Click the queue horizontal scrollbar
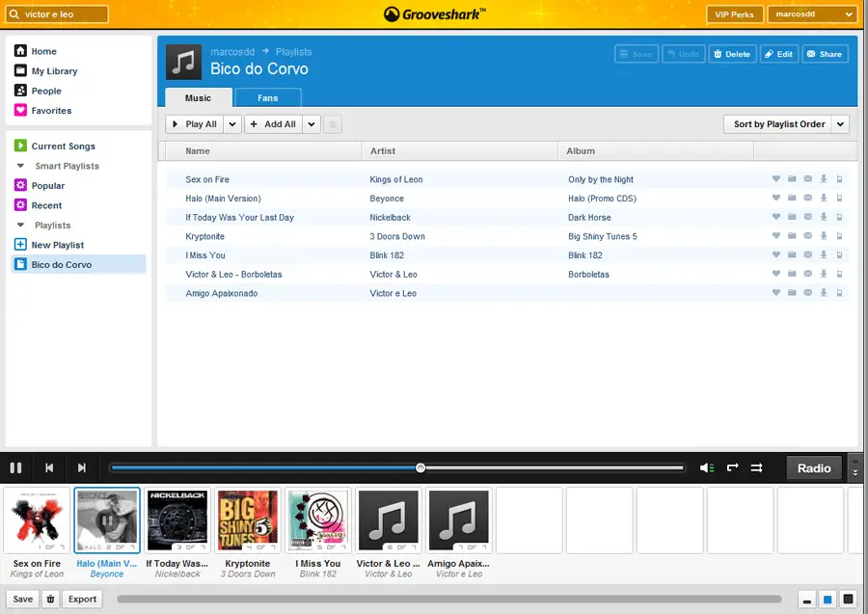The height and width of the screenshot is (614, 868). point(449,600)
